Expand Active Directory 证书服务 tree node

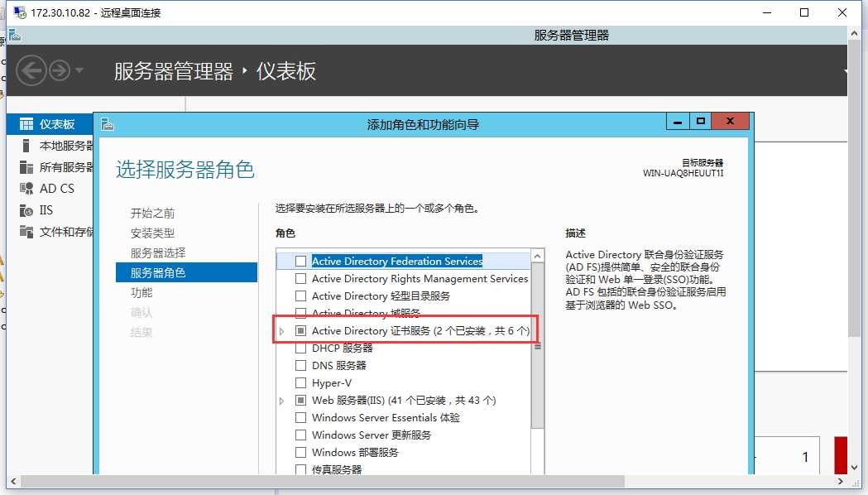coord(282,331)
